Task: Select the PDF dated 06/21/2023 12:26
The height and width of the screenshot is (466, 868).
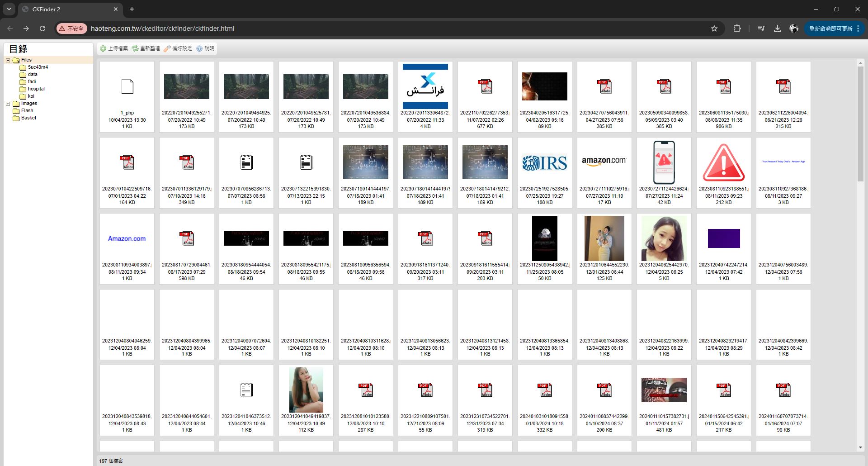Action: [x=783, y=86]
